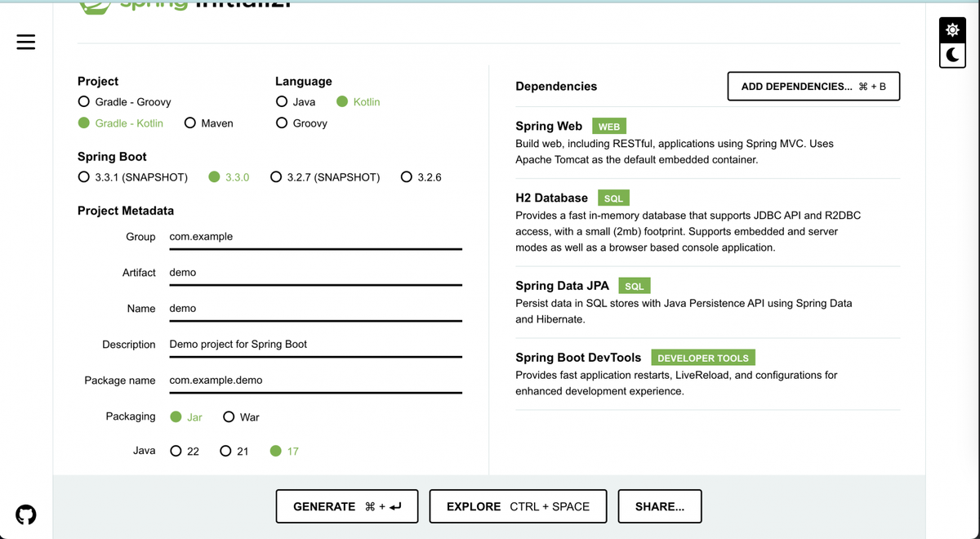Image resolution: width=980 pixels, height=539 pixels.
Task: Select the Spring Boot DevTools dependency title
Action: [578, 358]
